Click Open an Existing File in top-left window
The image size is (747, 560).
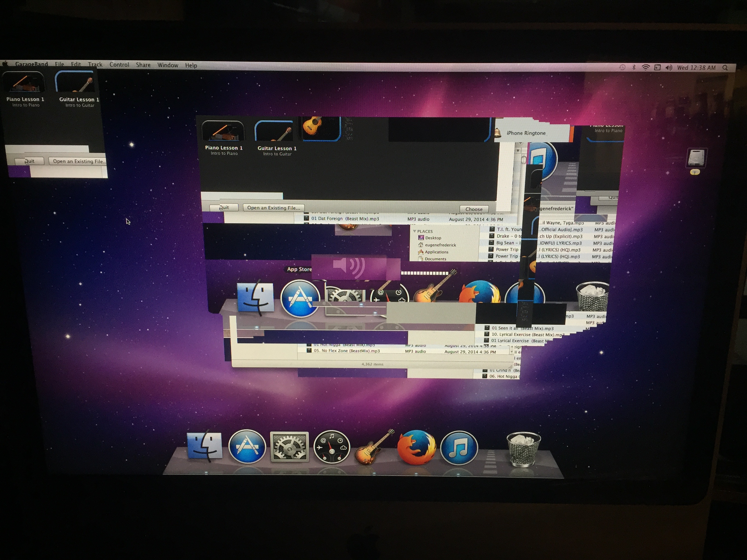(x=78, y=161)
